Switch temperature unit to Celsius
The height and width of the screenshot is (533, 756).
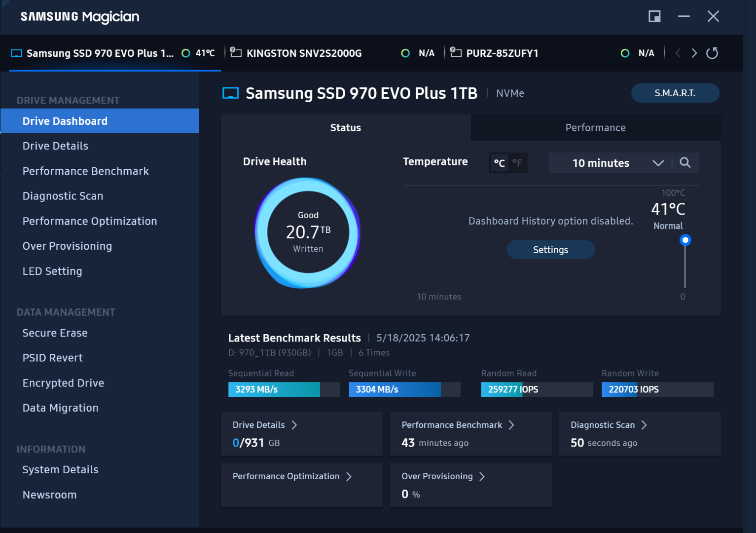pos(499,163)
